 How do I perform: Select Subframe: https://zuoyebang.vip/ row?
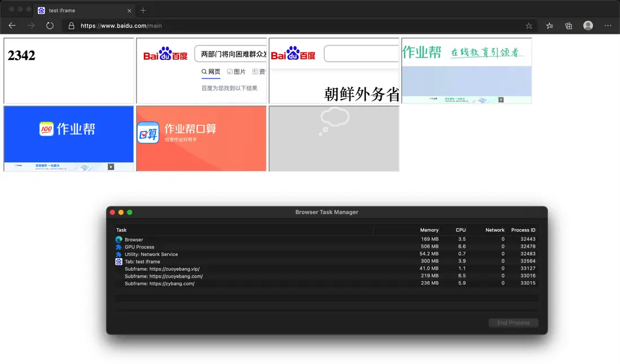click(x=326, y=269)
